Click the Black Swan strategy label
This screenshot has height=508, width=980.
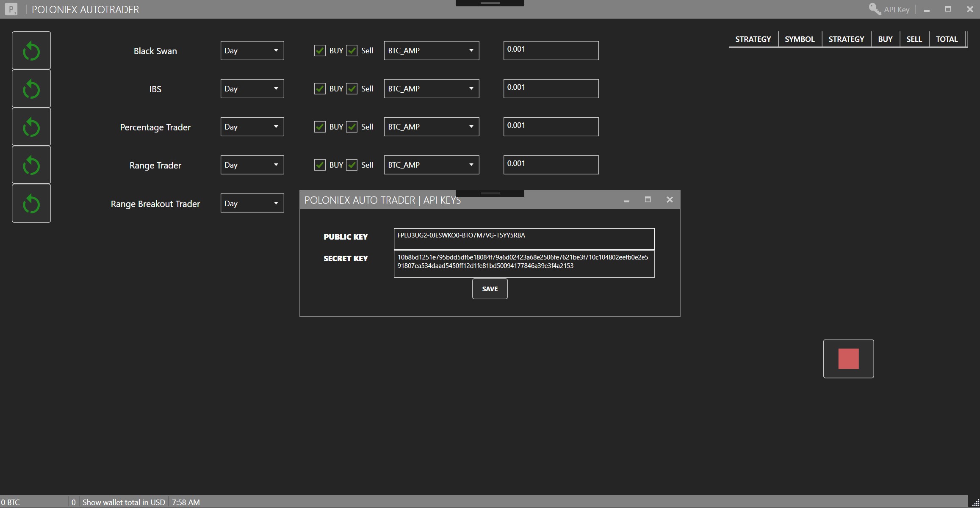[x=155, y=51]
